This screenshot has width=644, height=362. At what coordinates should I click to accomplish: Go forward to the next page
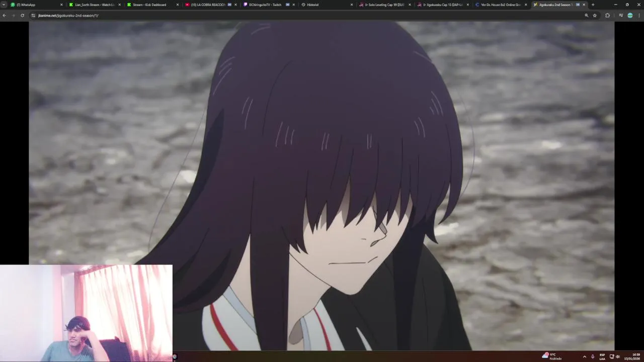click(x=13, y=16)
